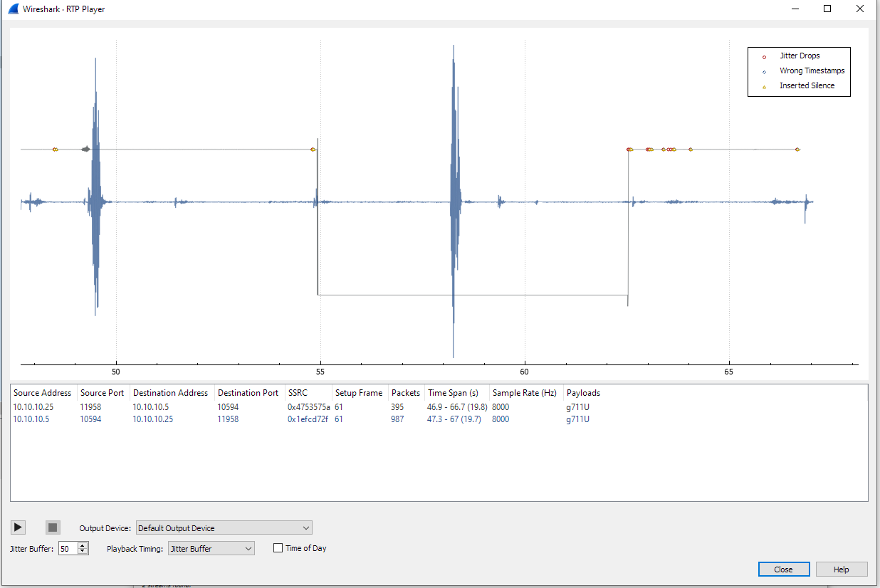Close the RTP Player window
The image size is (880, 588).
[x=783, y=569]
